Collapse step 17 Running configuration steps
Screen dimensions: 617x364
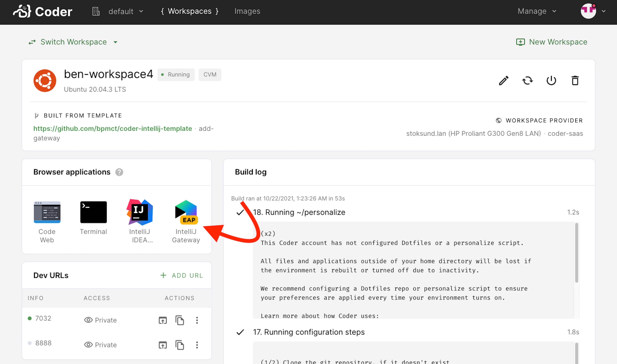(309, 332)
